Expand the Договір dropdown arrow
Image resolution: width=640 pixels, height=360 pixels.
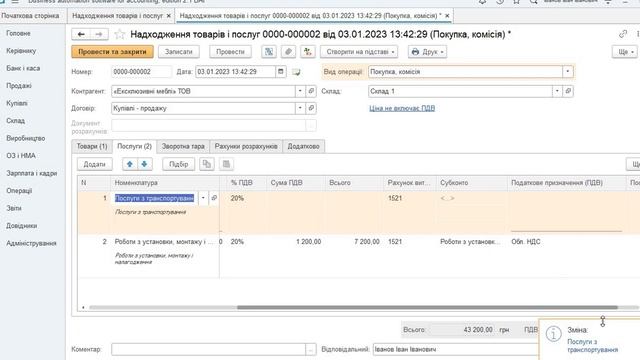tap(300, 108)
